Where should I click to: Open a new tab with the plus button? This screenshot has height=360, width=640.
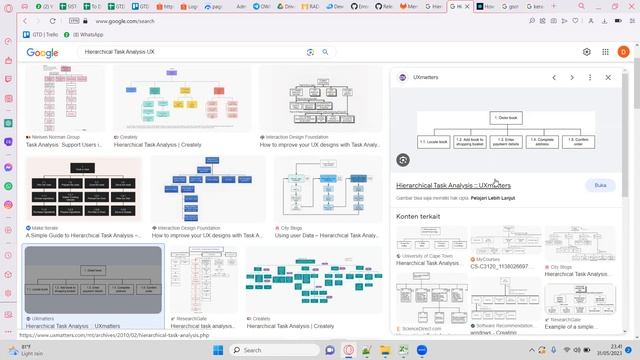coord(554,6)
